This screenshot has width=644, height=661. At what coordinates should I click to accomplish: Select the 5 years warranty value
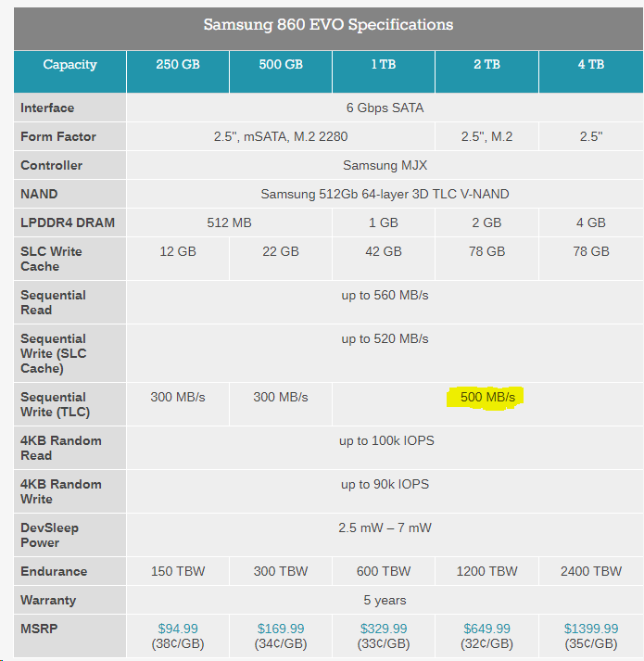[385, 600]
